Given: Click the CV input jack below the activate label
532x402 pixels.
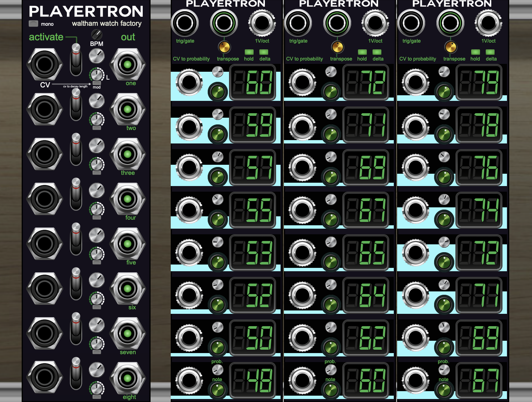Looking at the screenshot, I should pyautogui.click(x=44, y=64).
